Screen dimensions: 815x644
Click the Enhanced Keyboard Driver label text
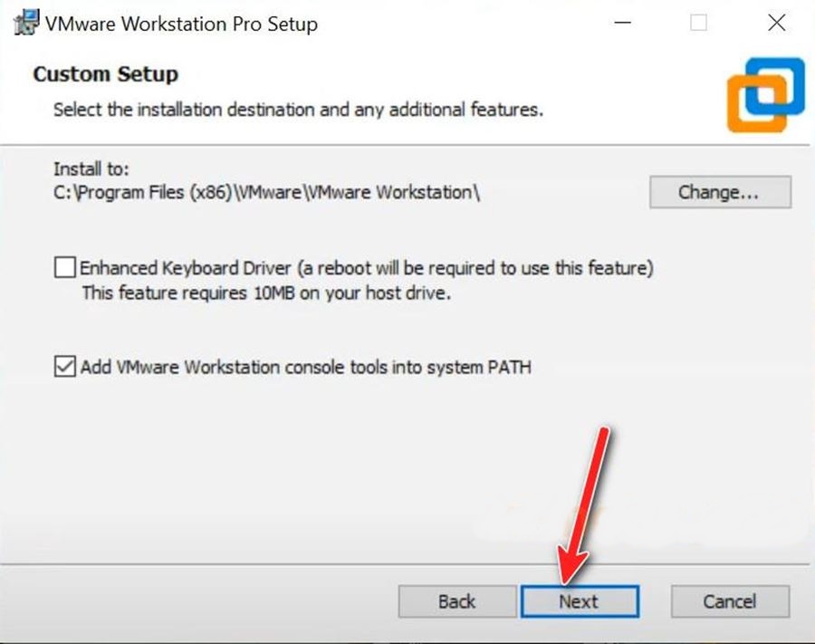coord(367,268)
